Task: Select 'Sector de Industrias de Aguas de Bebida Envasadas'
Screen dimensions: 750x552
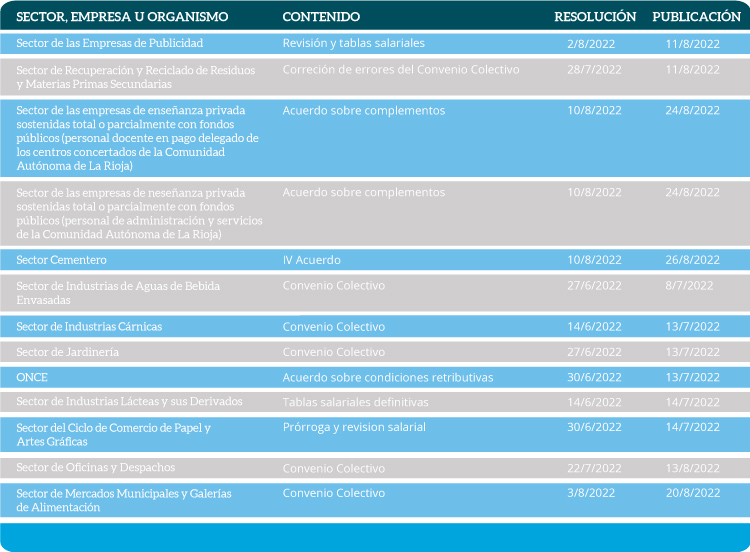Action: [x=118, y=293]
